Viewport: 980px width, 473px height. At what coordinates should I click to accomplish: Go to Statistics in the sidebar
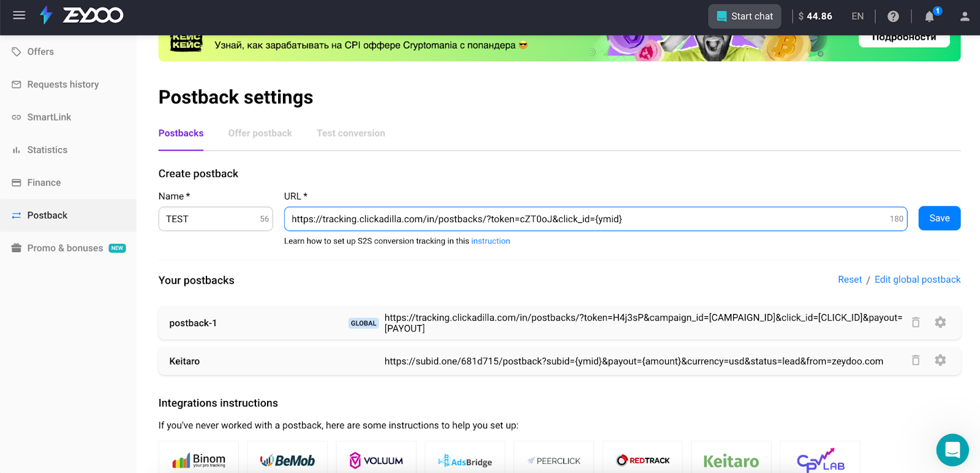(47, 150)
